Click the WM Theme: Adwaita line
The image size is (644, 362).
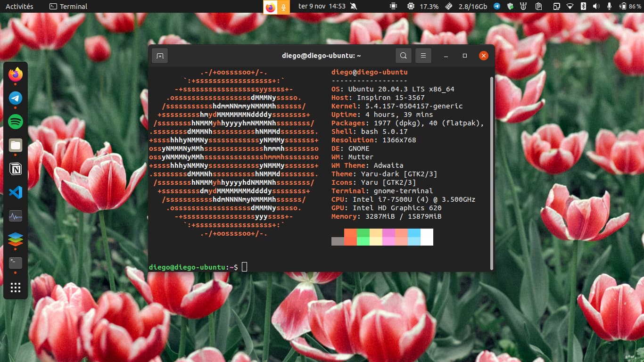367,165
